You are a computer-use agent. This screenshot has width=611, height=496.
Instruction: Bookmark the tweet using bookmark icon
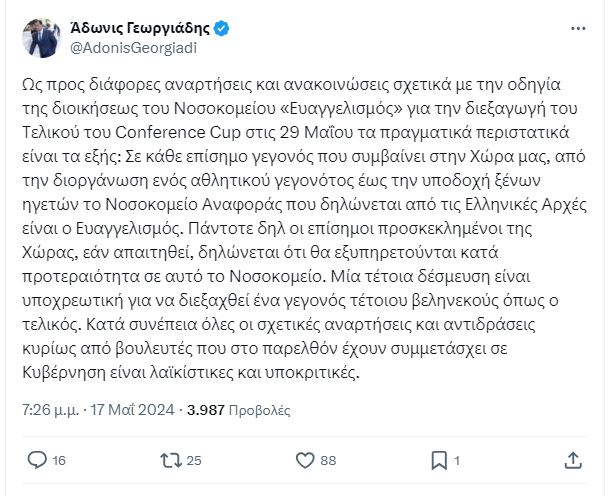[x=436, y=459]
